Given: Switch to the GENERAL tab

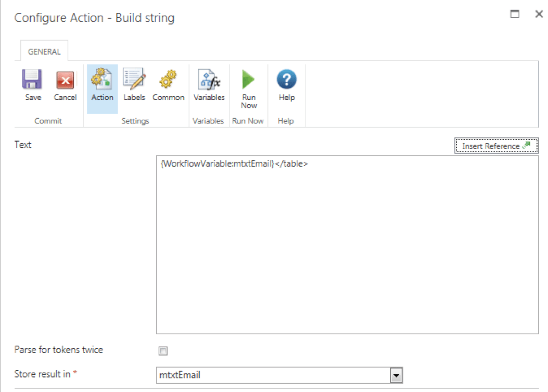Looking at the screenshot, I should coord(44,52).
